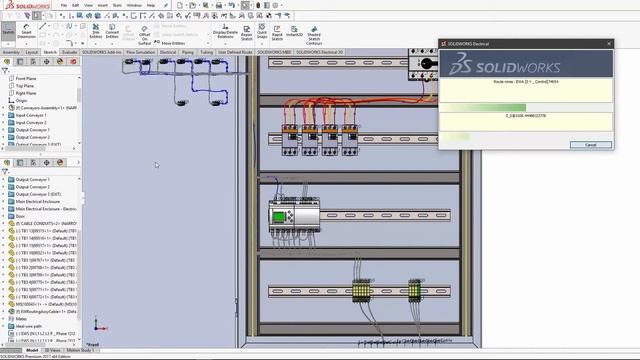This screenshot has height=360, width=640.
Task: Open Display/Delete Relations tool
Action: tap(225, 31)
